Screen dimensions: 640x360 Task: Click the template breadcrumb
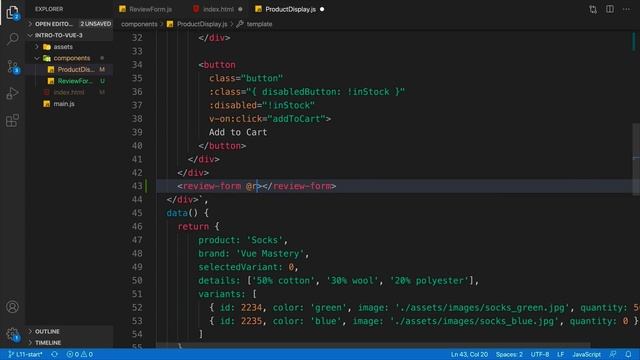click(x=259, y=24)
